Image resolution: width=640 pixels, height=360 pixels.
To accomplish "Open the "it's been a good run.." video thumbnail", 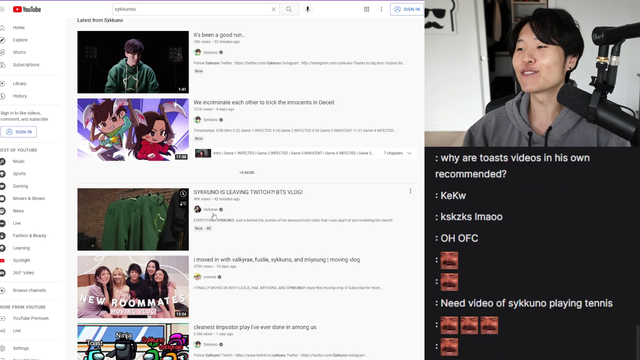I will pos(133,62).
